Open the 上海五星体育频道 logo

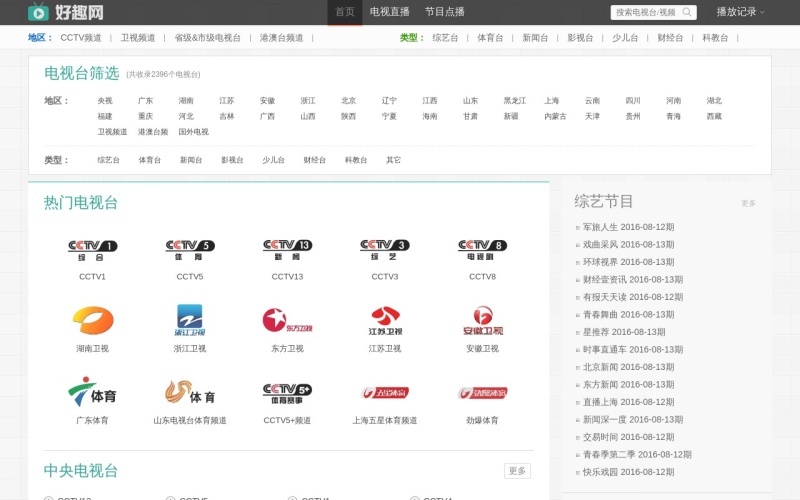coord(385,392)
